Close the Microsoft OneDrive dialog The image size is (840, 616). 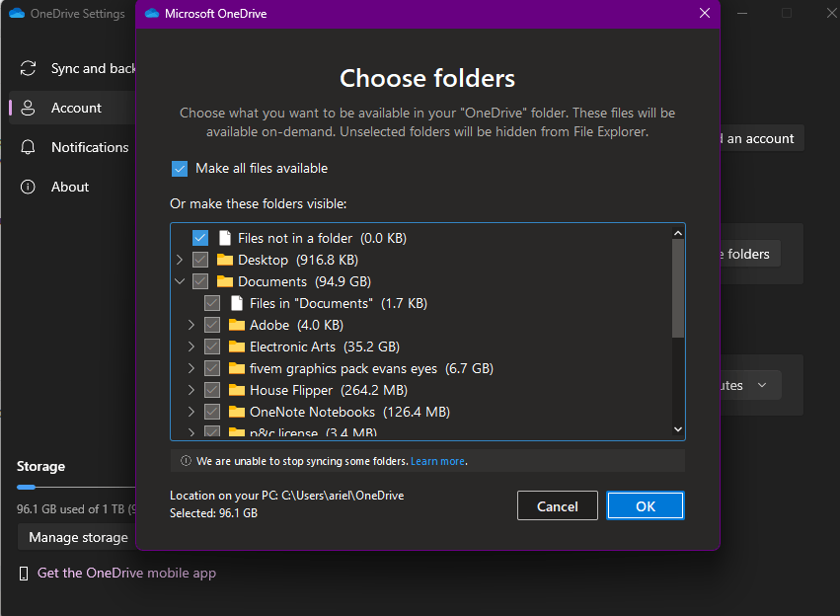click(x=705, y=13)
